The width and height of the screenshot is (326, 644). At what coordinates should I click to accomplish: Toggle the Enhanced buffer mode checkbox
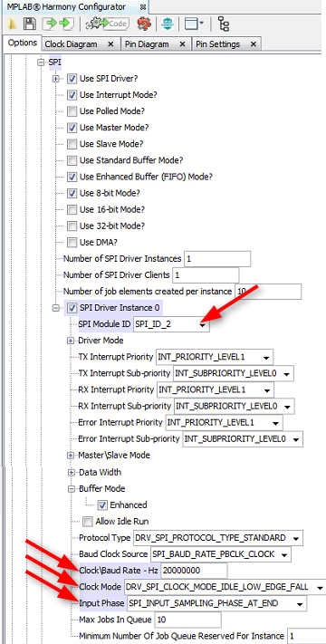102,505
